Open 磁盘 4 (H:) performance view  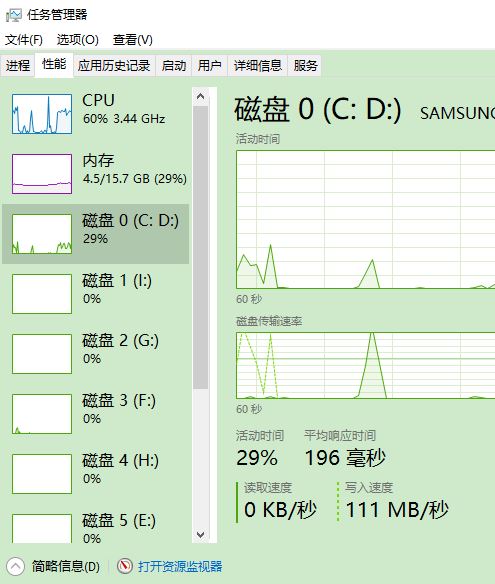tap(95, 474)
